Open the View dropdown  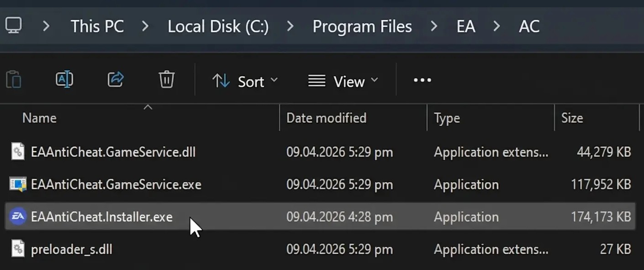pos(343,81)
